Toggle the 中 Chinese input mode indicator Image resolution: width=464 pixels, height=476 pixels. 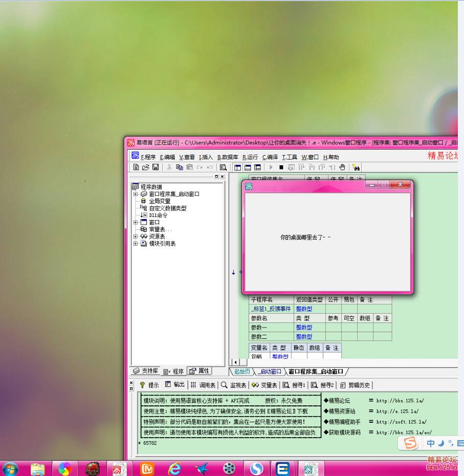coord(431,443)
